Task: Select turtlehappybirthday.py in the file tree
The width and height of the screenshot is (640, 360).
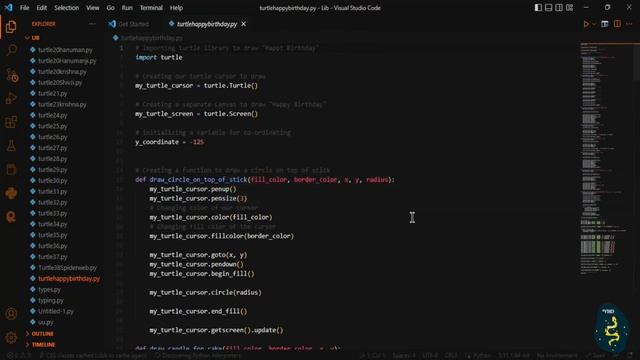Action: click(69, 279)
